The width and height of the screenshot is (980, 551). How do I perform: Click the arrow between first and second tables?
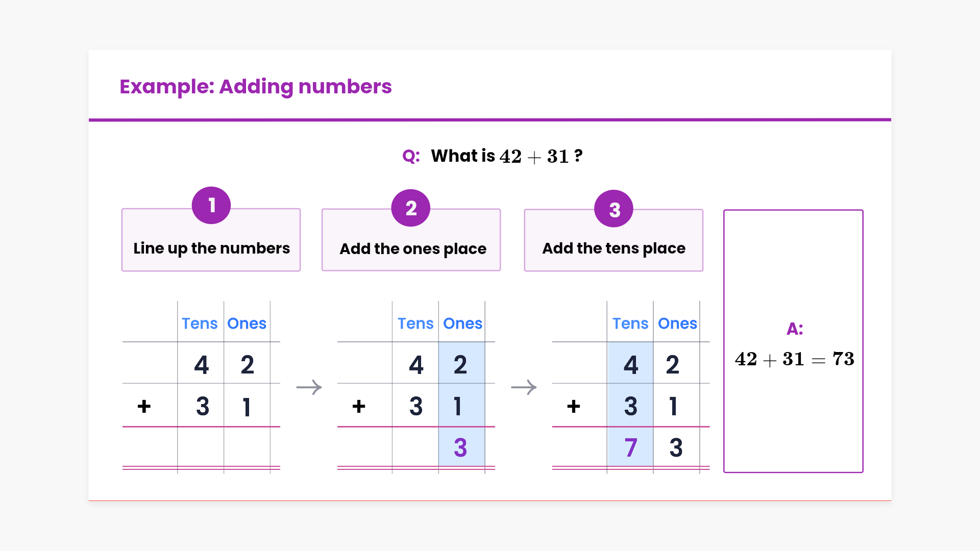[x=309, y=387]
